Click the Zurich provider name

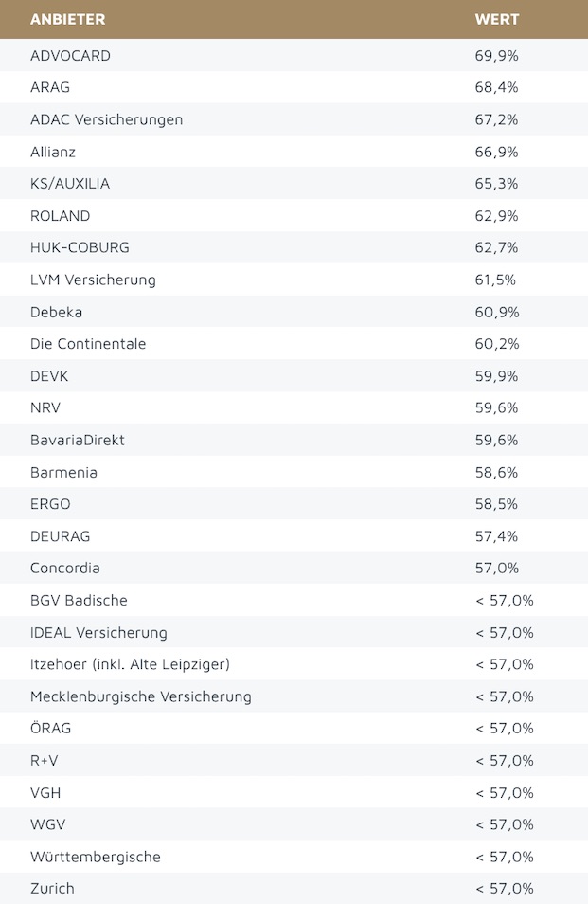(52, 888)
